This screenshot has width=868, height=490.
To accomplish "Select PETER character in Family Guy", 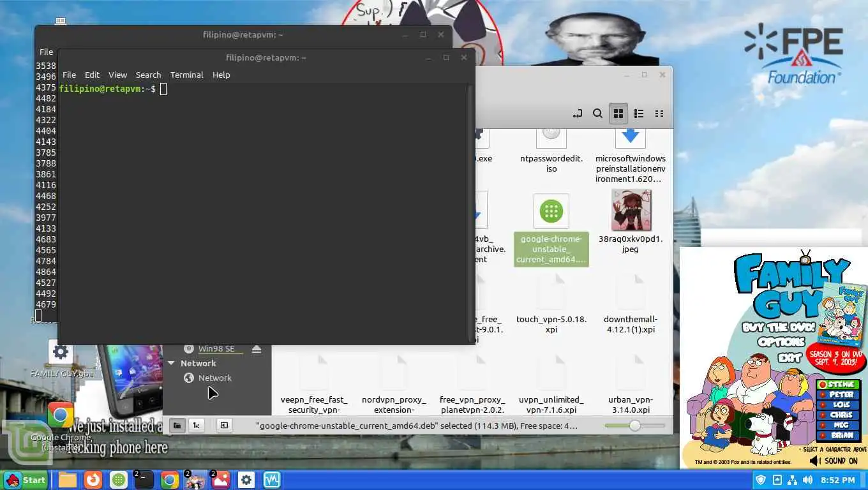I will (x=839, y=395).
